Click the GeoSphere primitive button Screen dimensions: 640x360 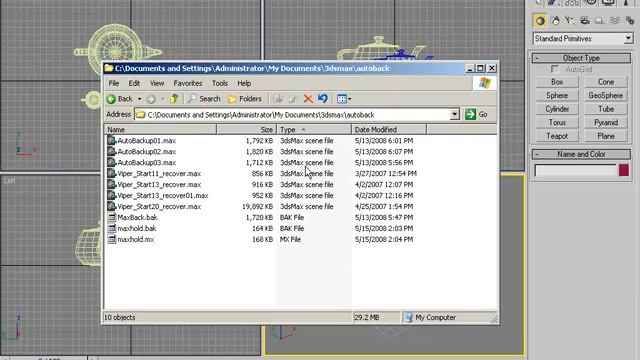pyautogui.click(x=606, y=96)
